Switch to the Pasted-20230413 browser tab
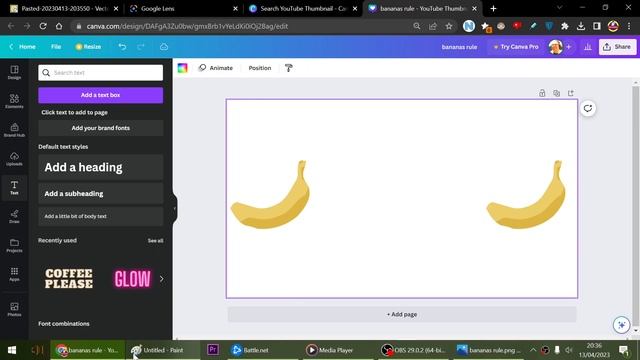640x360 pixels. click(64, 9)
